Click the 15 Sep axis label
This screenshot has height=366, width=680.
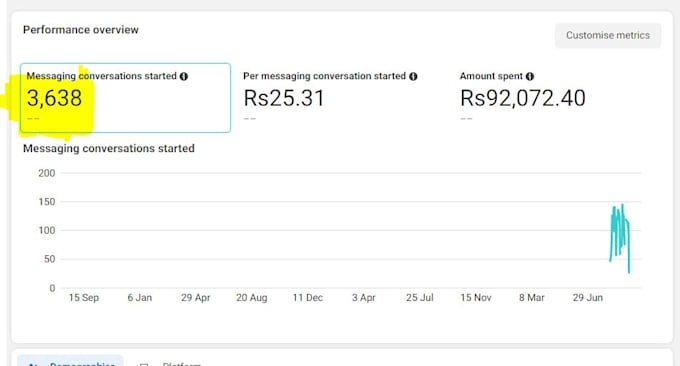[x=84, y=297]
